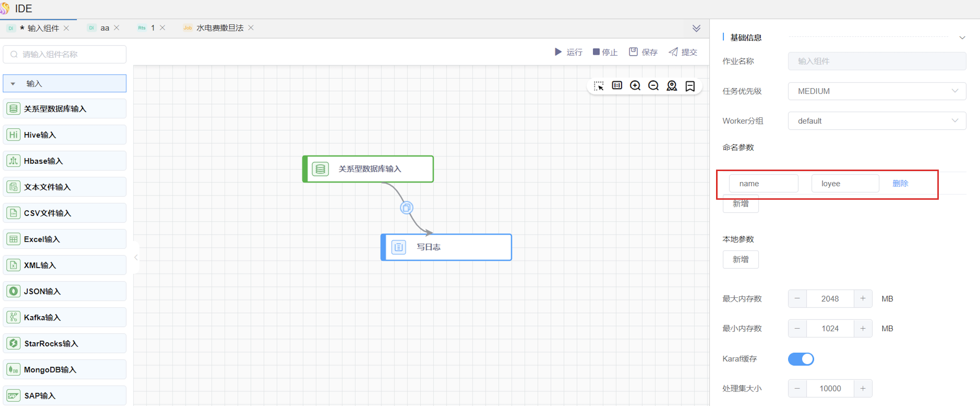The width and height of the screenshot is (980, 406).
Task: Collapse the 基础信息 section chevron
Action: [x=962, y=38]
